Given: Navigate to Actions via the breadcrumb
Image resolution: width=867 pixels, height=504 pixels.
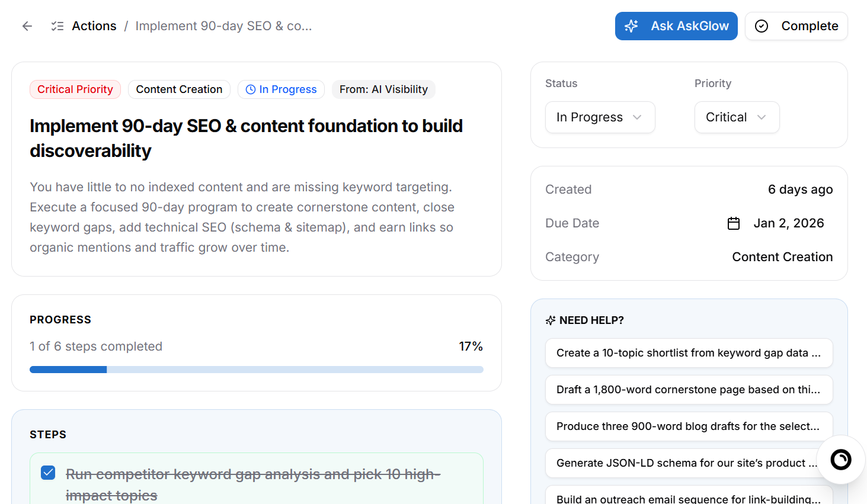Looking at the screenshot, I should coord(94,25).
